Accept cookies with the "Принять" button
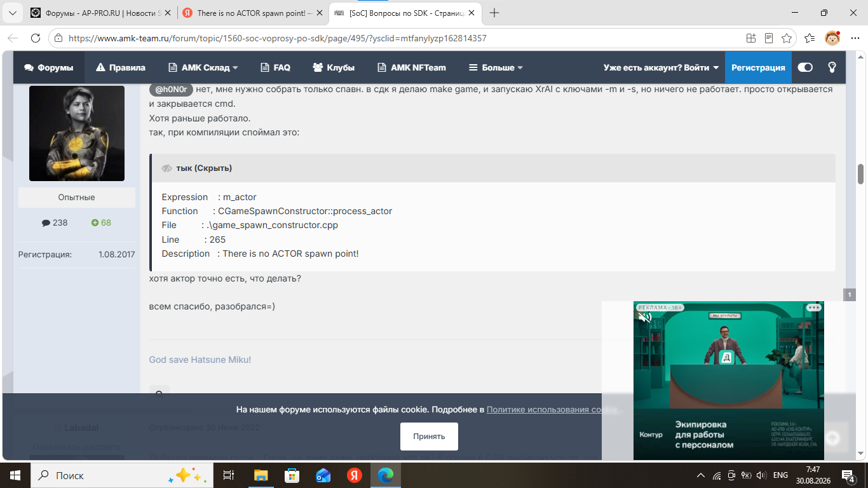Viewport: 868px width, 488px height. pos(429,437)
